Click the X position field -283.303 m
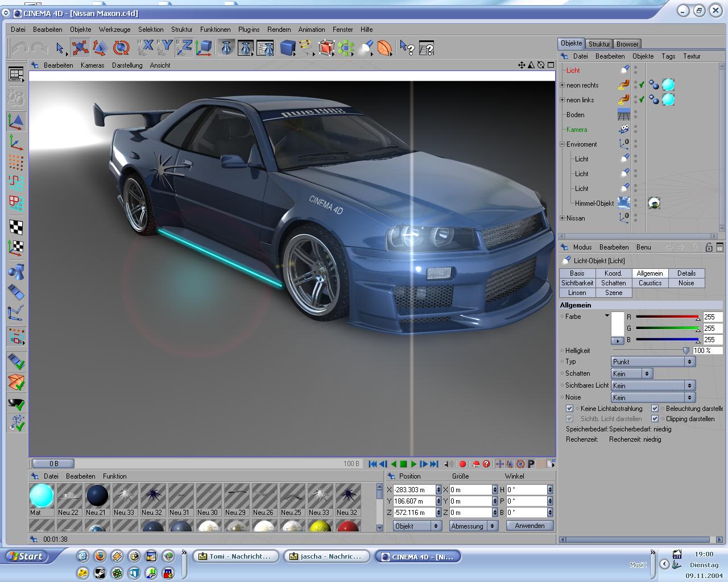Screen dimensions: 728x582 tap(413, 490)
